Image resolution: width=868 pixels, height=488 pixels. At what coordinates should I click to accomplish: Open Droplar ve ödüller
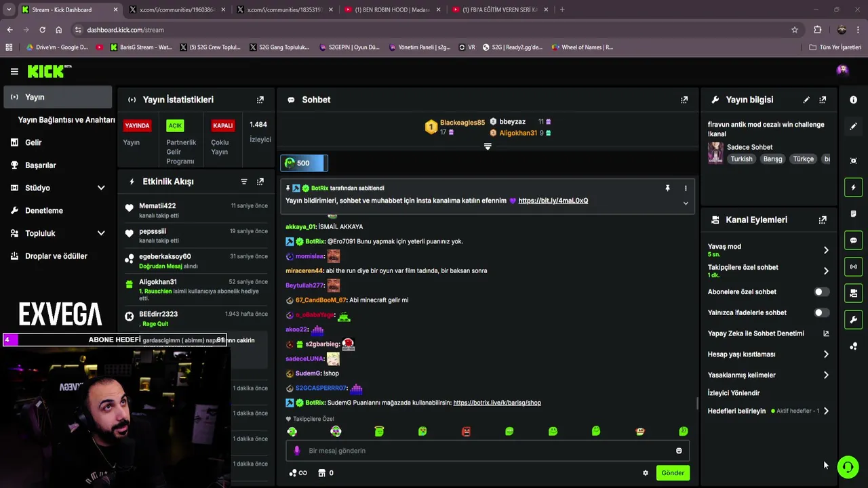pyautogui.click(x=56, y=256)
